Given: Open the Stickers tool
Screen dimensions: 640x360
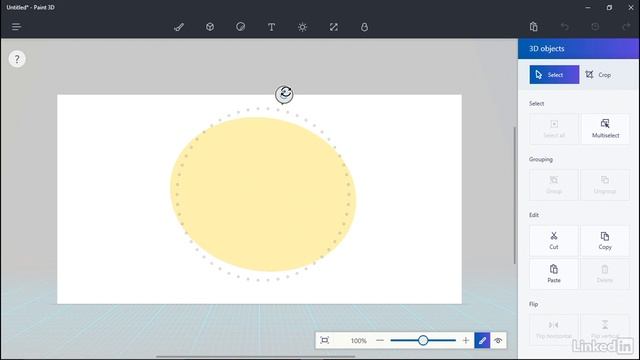Looking at the screenshot, I should point(240,27).
